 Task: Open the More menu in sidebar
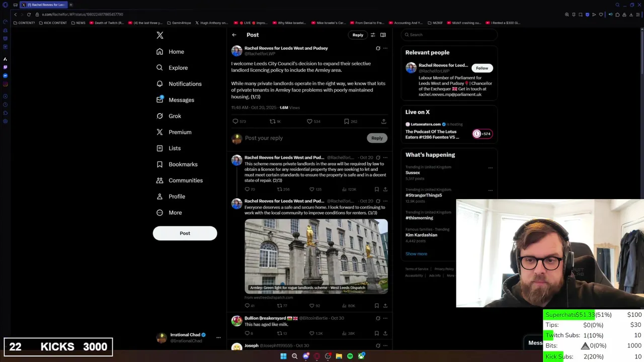pos(169,213)
